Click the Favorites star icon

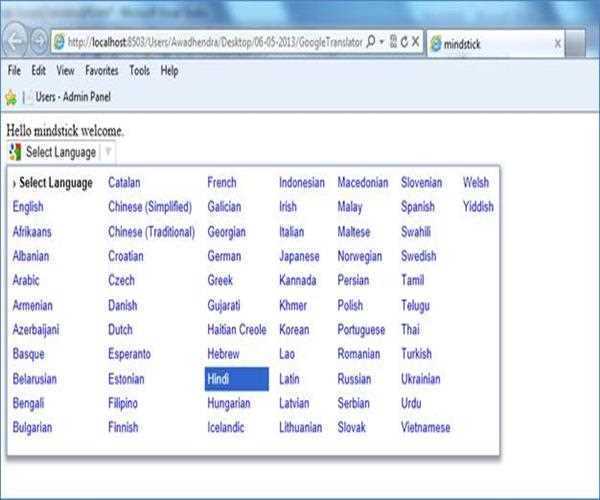[10, 97]
